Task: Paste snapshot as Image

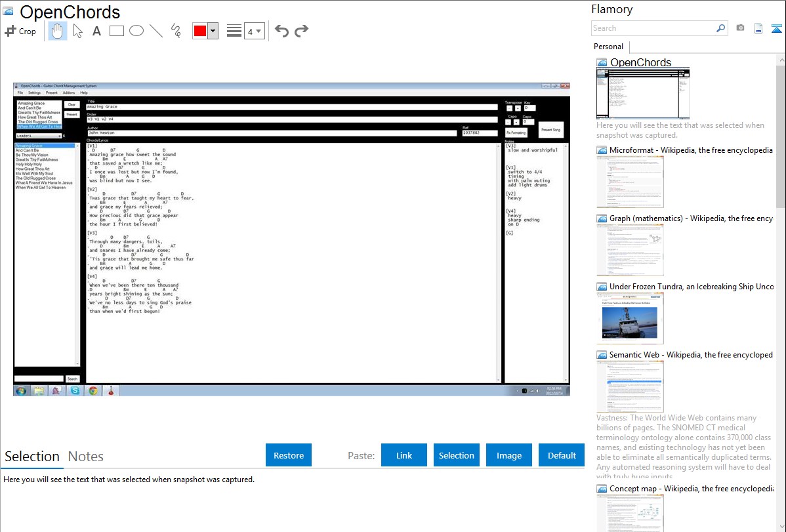Action: pos(509,455)
